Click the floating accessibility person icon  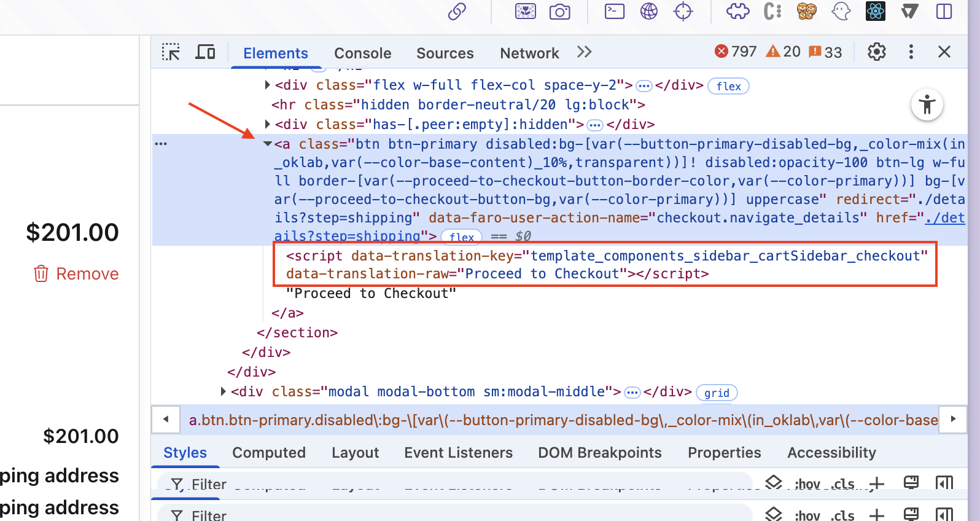927,105
